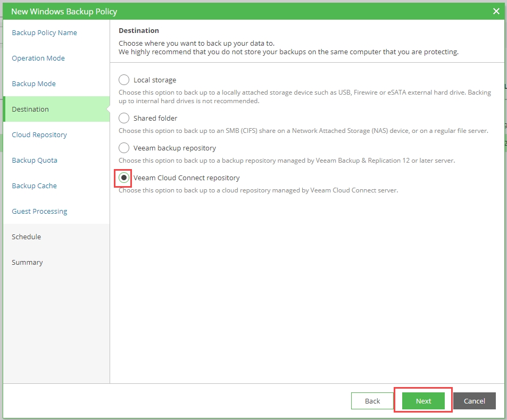Click the Local storage label text

click(x=155, y=80)
